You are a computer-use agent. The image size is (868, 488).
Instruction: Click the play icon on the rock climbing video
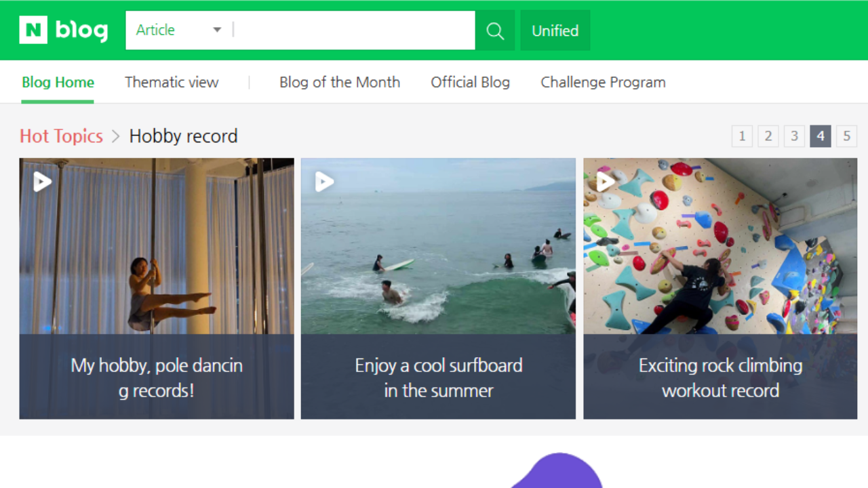click(x=606, y=182)
